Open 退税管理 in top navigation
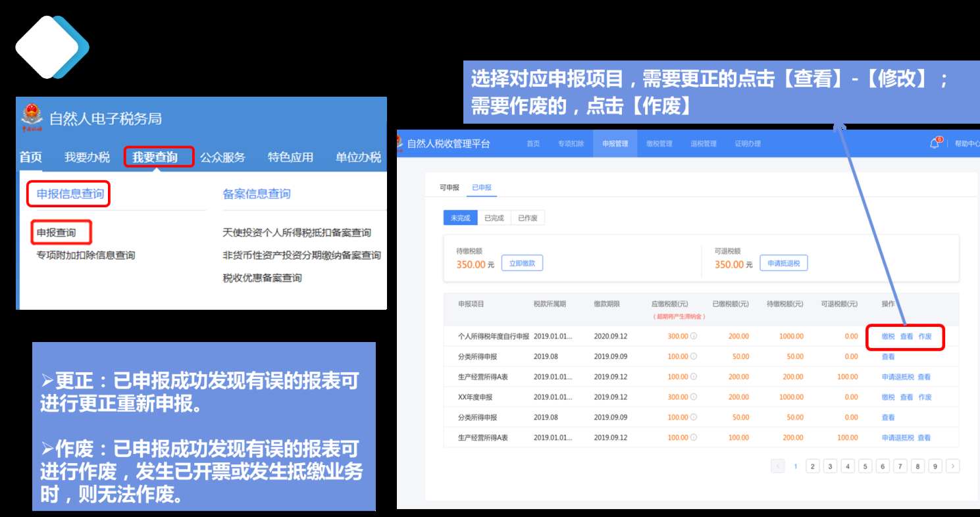The width and height of the screenshot is (980, 517). pyautogui.click(x=703, y=143)
